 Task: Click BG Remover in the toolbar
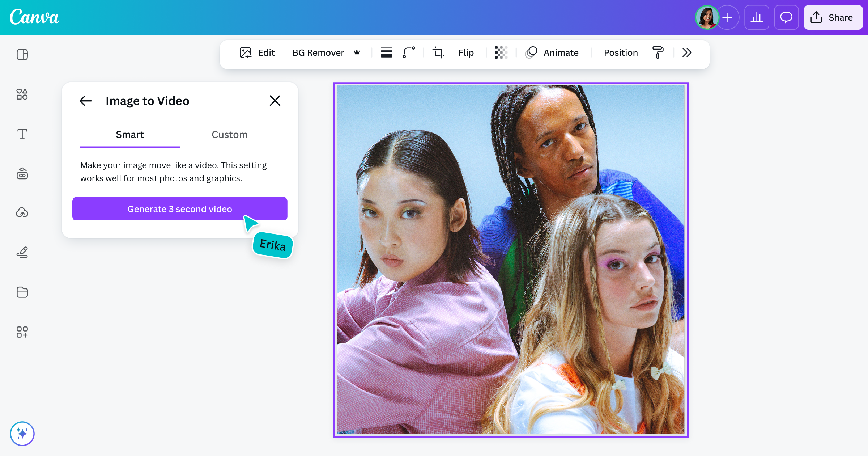[x=318, y=53]
